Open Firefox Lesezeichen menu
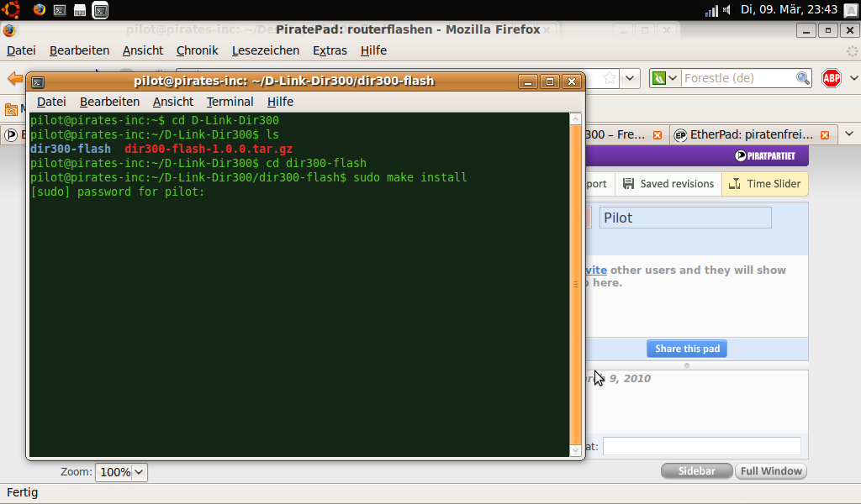 point(265,50)
